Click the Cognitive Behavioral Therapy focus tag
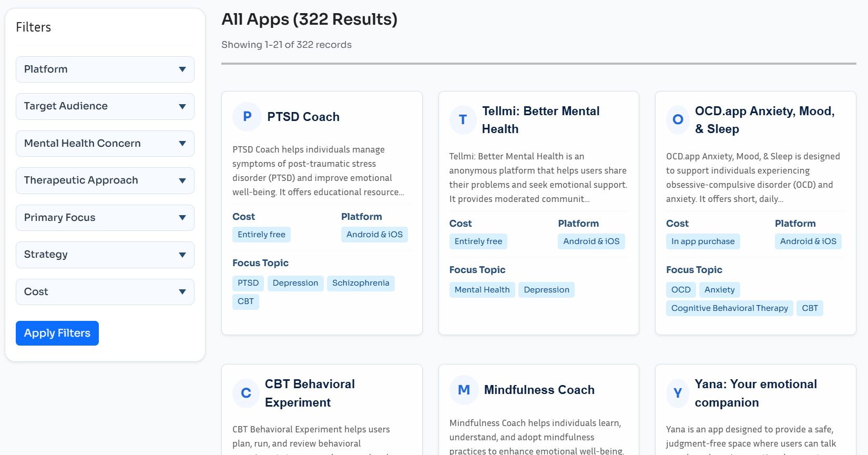 coord(729,308)
